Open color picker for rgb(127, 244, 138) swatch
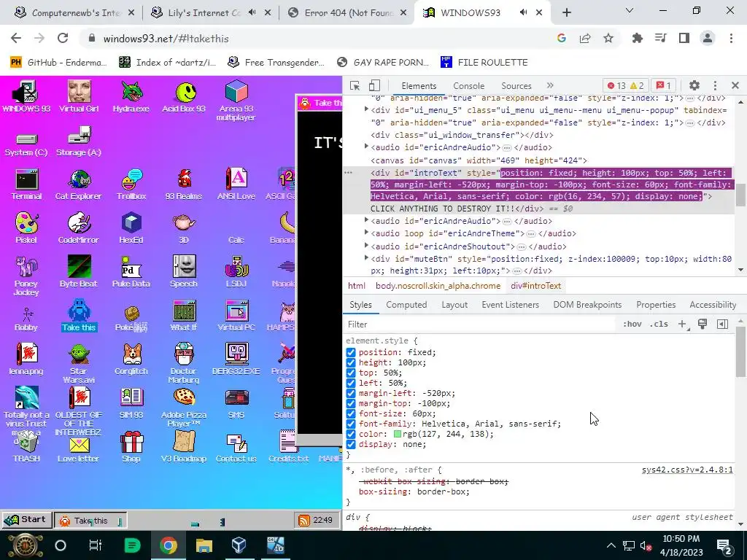 coord(398,435)
